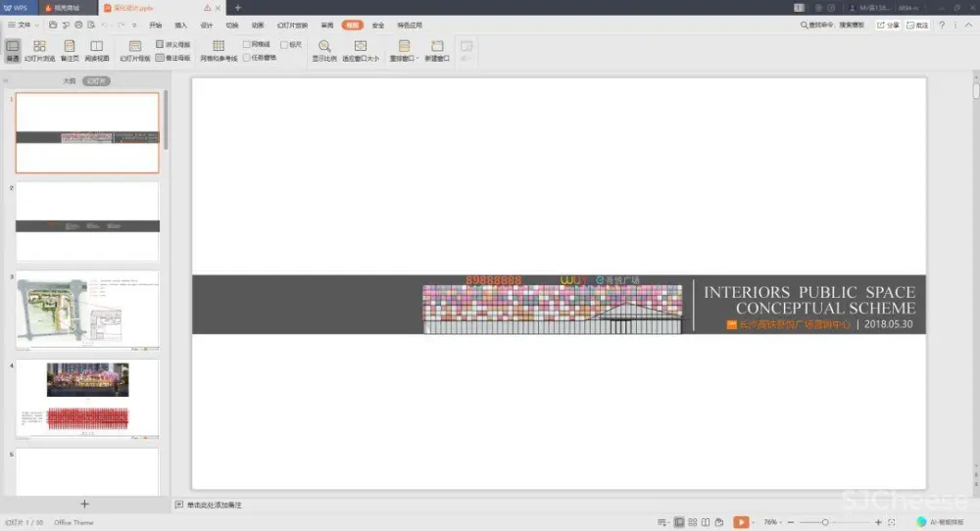This screenshot has width=980, height=531.
Task: Enable the gridlines checkbox
Action: pos(247,44)
